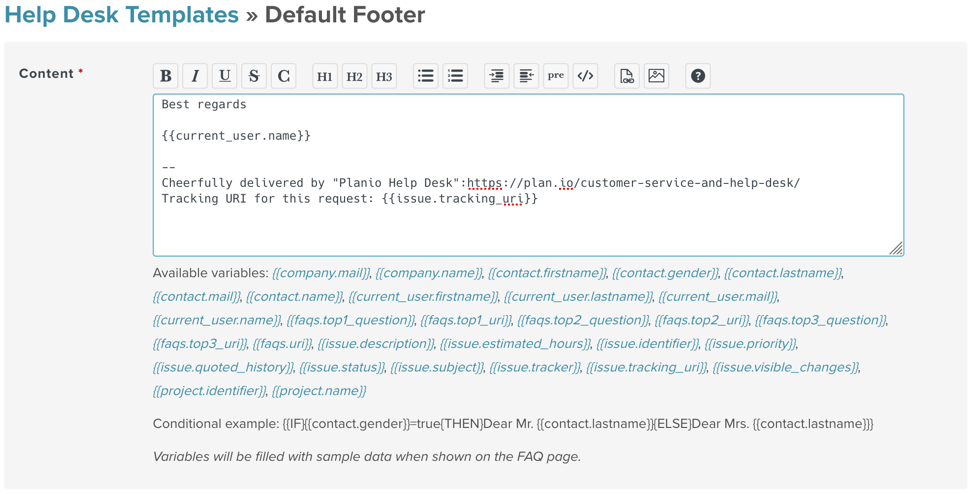This screenshot has height=494, width=975.
Task: Insert the {{faqs.top2_uri}} variable
Action: coord(701,320)
